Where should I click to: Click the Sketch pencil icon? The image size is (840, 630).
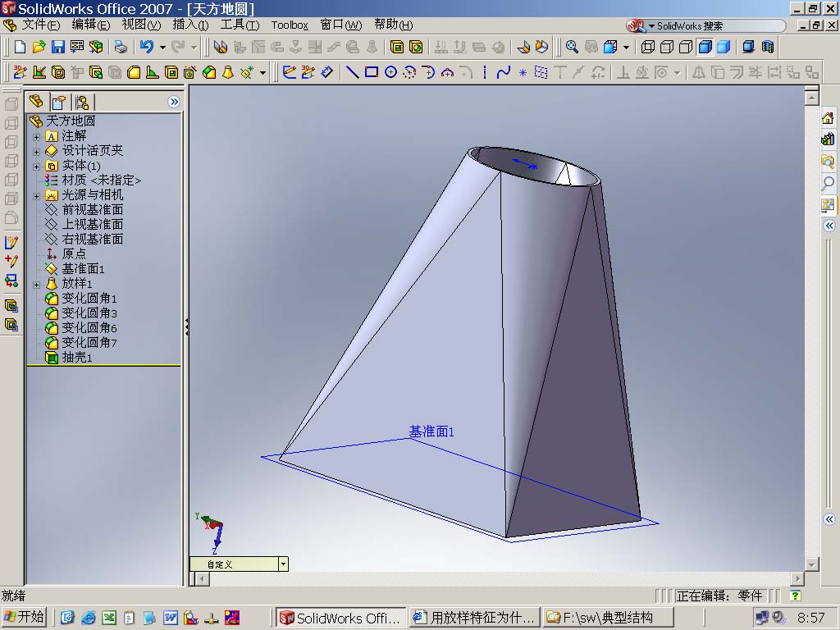(x=290, y=72)
